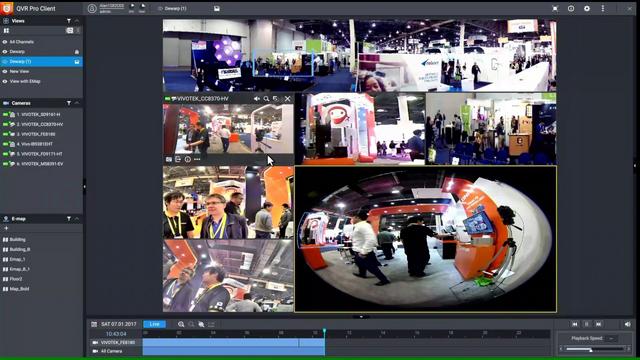This screenshot has height=360, width=640.
Task: Open the view layout grid icon
Action: click(6, 31)
